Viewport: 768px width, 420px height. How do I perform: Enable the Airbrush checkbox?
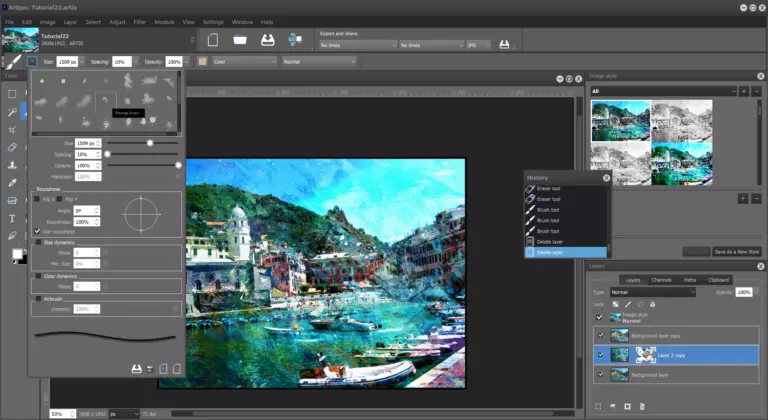38,298
